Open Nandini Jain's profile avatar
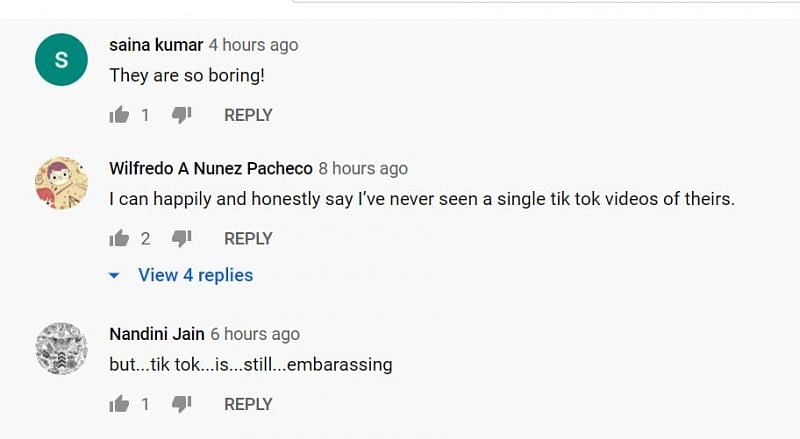The height and width of the screenshot is (439, 800). click(61, 349)
